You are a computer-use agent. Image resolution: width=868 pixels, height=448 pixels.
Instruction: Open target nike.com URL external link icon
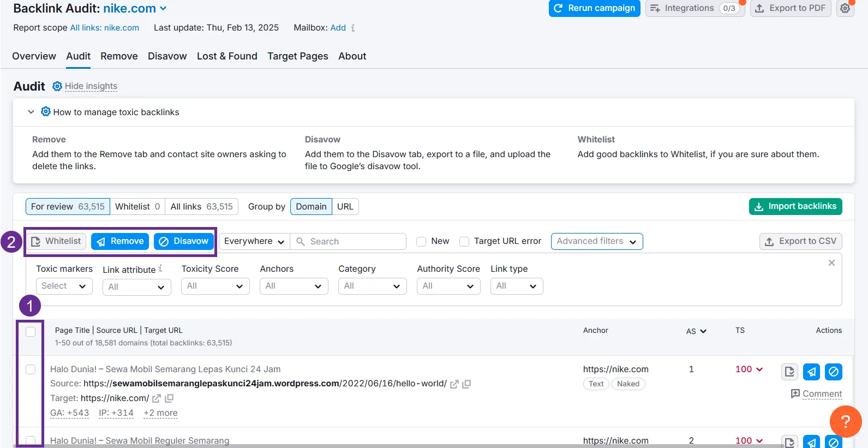[x=157, y=398]
